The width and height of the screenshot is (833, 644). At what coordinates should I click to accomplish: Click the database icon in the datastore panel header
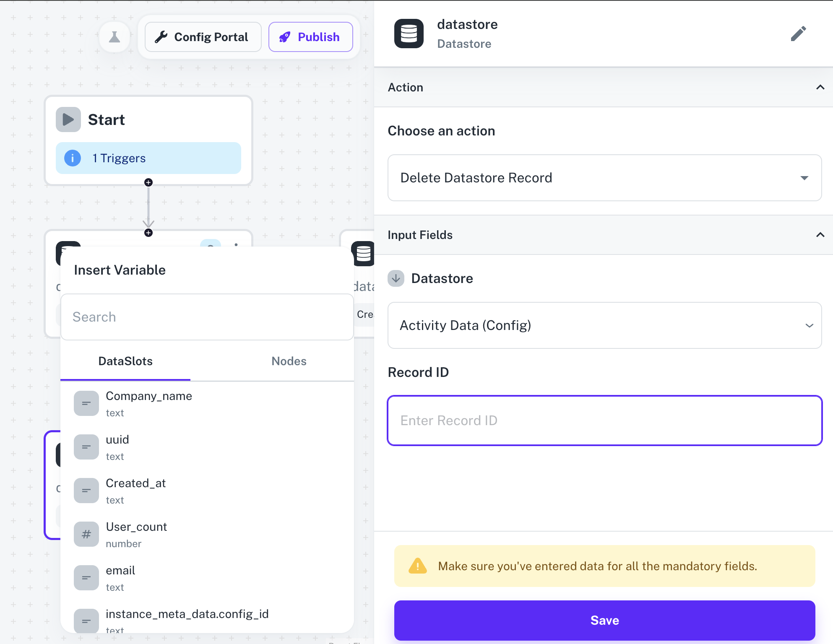[x=408, y=34]
